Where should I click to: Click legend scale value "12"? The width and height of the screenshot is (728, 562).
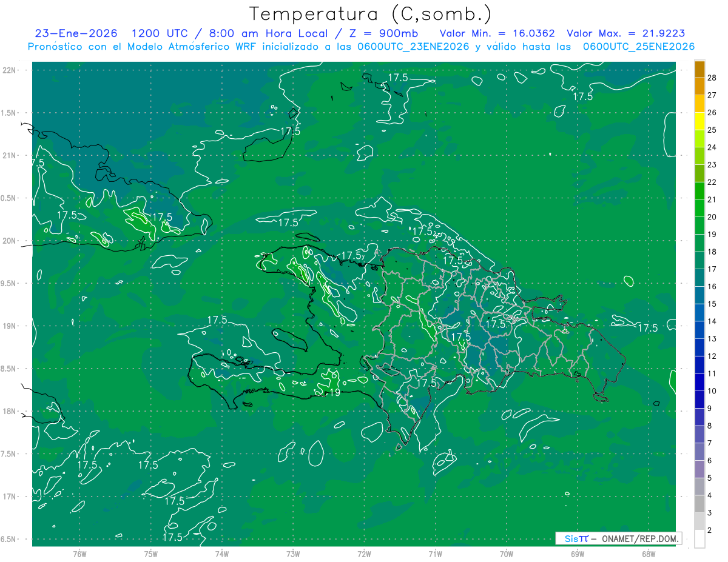[712, 356]
